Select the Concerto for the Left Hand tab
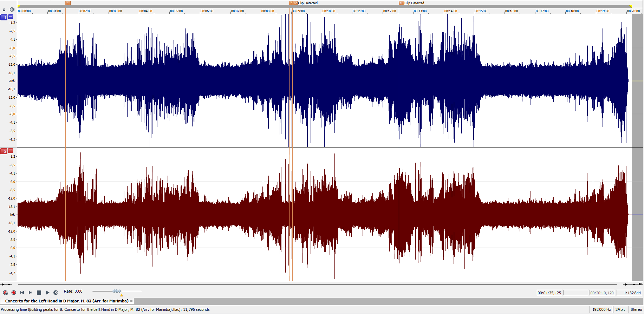This screenshot has width=644, height=314. pyautogui.click(x=67, y=301)
